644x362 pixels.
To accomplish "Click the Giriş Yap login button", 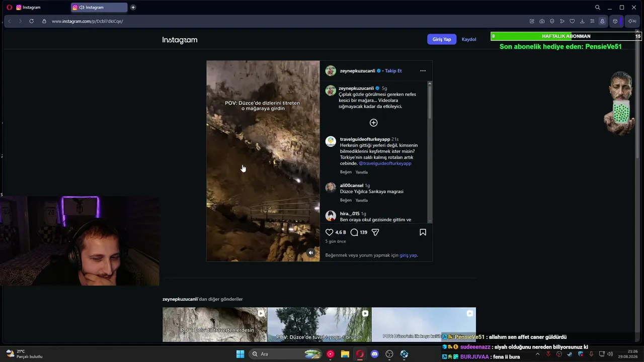I will (x=442, y=39).
